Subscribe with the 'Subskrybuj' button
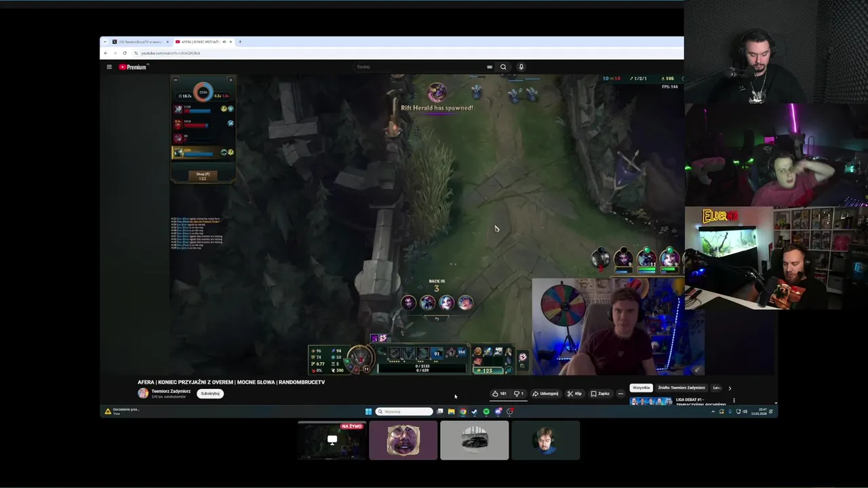This screenshot has width=868, height=488. tap(210, 393)
